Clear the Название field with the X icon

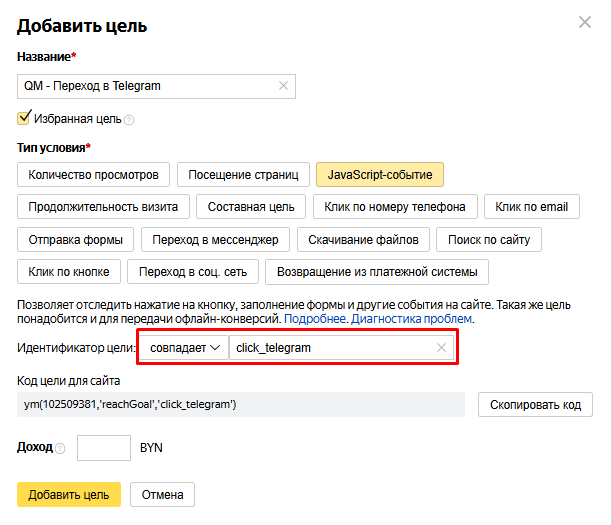point(283,86)
